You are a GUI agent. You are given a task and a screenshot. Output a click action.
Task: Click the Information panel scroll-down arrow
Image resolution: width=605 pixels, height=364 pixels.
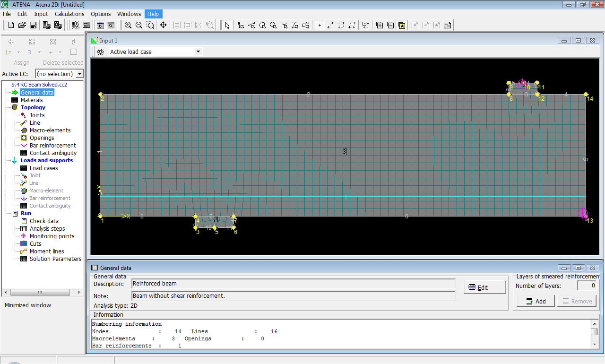point(595,345)
